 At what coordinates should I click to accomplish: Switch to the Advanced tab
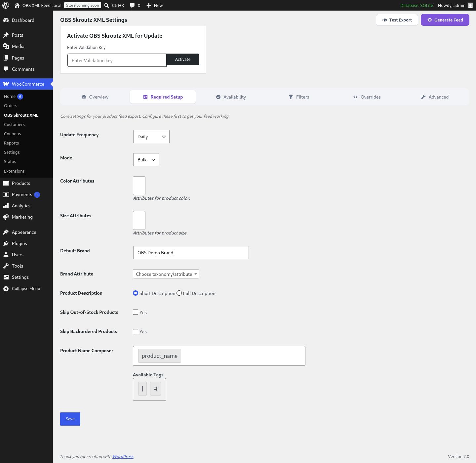(x=435, y=97)
